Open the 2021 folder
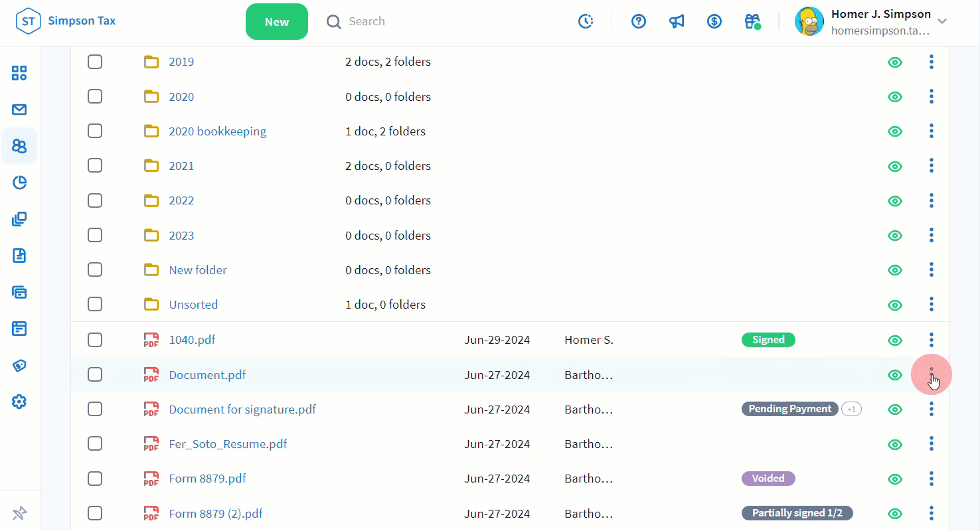The width and height of the screenshot is (980, 531). click(x=181, y=166)
